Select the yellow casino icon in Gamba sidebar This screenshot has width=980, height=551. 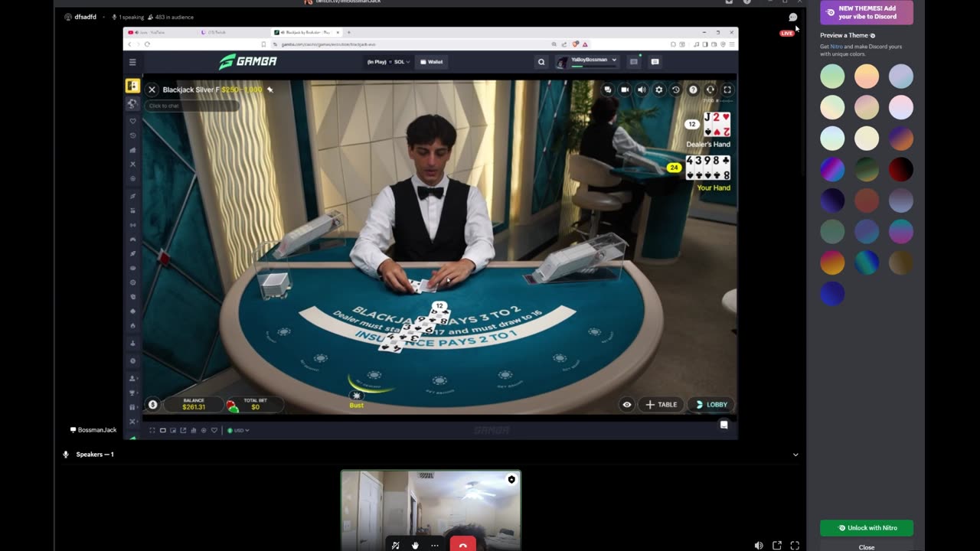point(132,86)
